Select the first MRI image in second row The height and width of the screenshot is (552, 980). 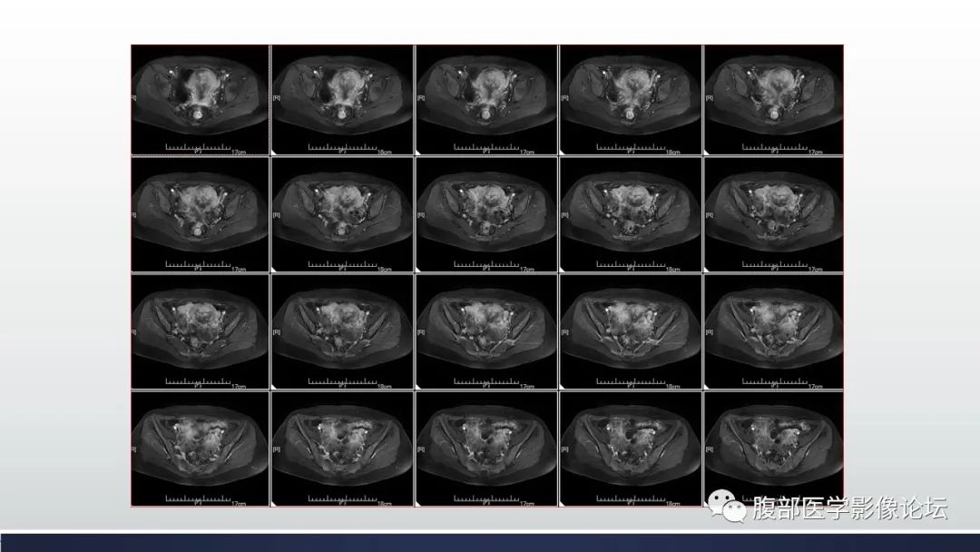click(201, 215)
